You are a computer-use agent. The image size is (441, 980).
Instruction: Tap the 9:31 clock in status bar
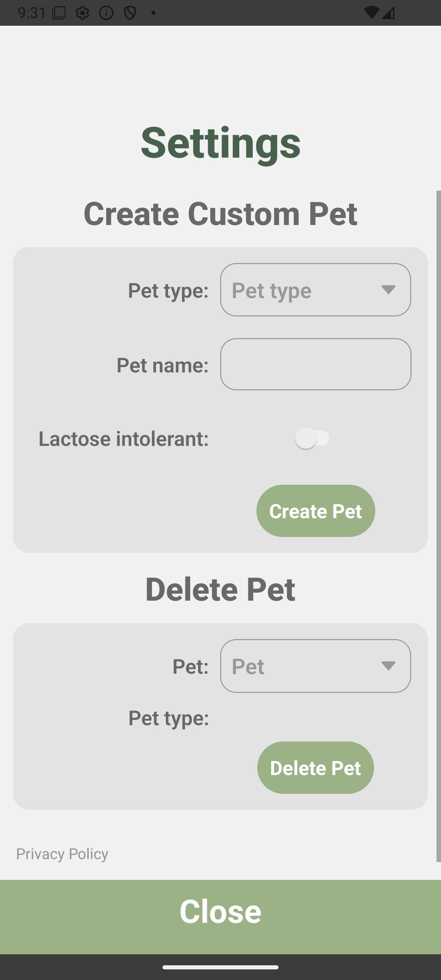pyautogui.click(x=32, y=13)
